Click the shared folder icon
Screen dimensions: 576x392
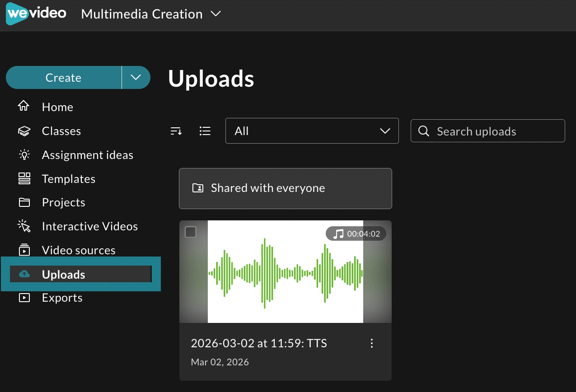pos(198,188)
